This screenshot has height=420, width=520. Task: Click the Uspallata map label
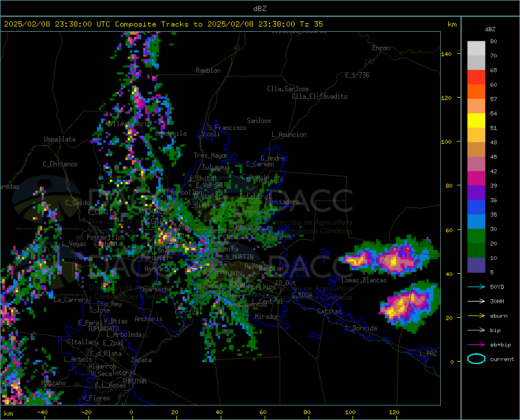(x=60, y=139)
